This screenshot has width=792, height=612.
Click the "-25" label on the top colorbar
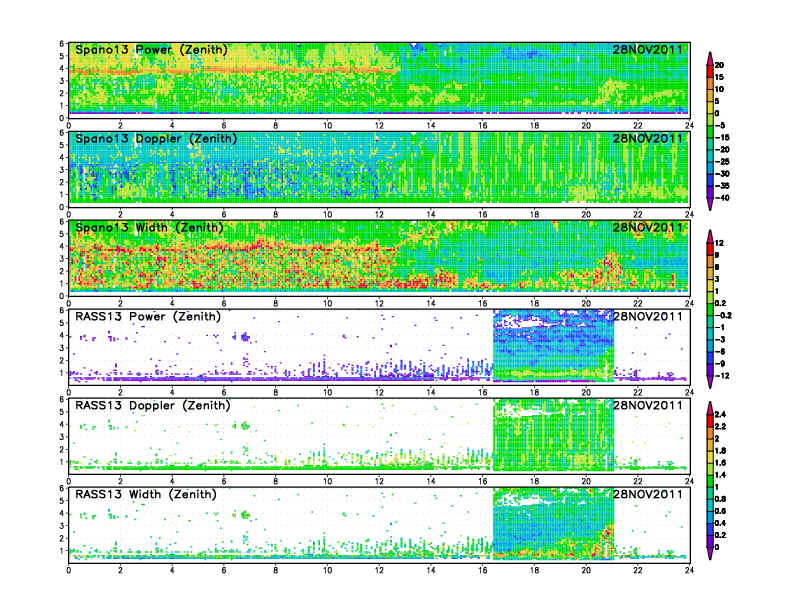pos(722,162)
